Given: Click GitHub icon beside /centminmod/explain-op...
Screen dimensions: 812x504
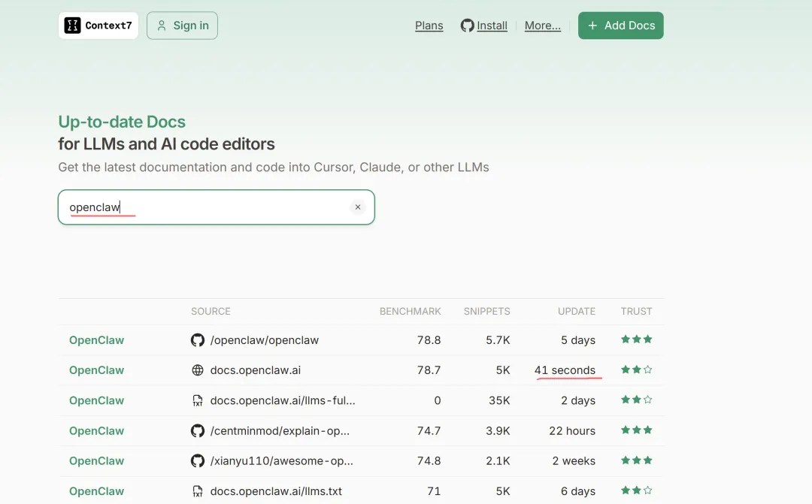Looking at the screenshot, I should [197, 430].
